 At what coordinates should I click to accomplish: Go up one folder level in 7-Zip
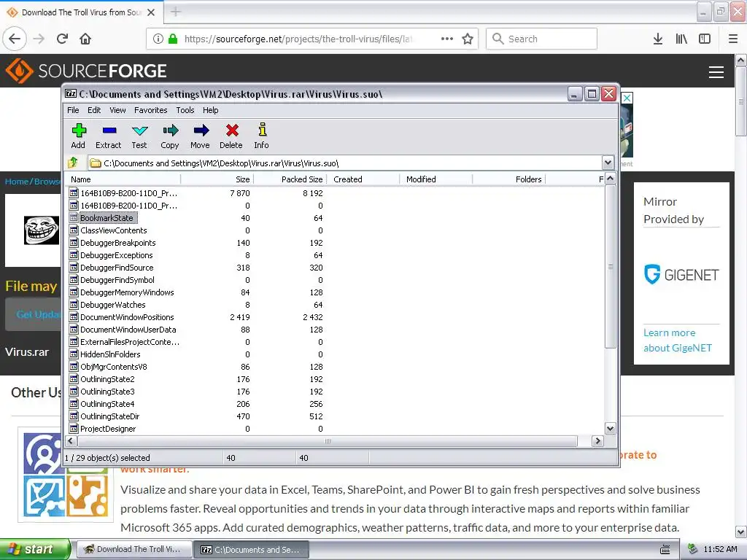pos(73,163)
